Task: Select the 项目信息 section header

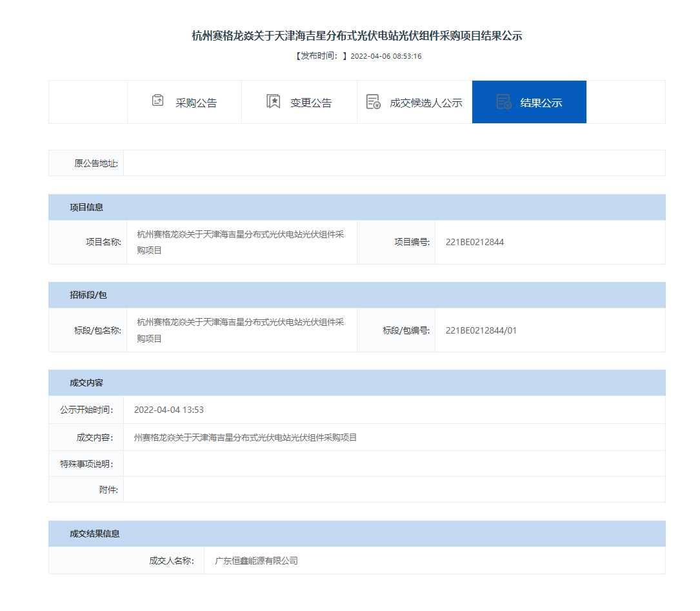Action: (x=86, y=207)
